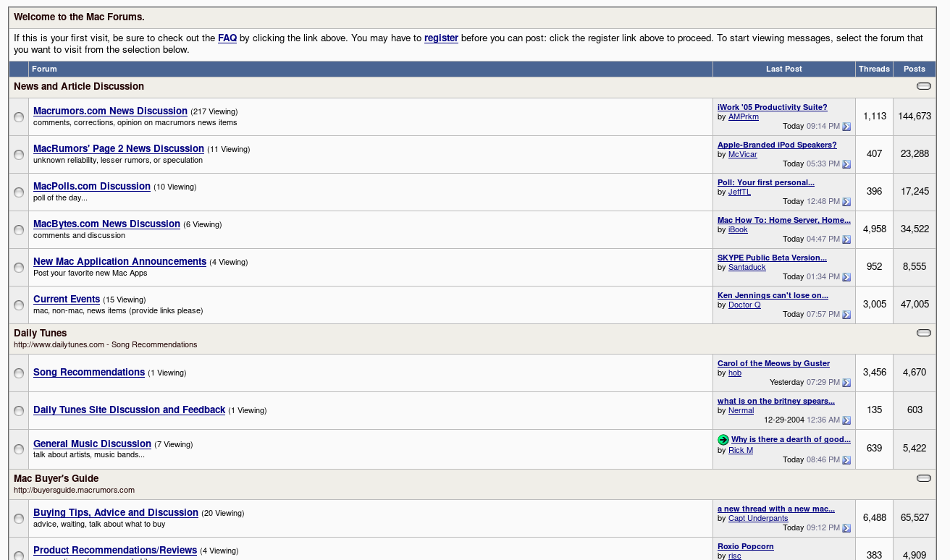Collapse the Mac Buyer's Guide category
This screenshot has height=560, width=950.
(924, 478)
